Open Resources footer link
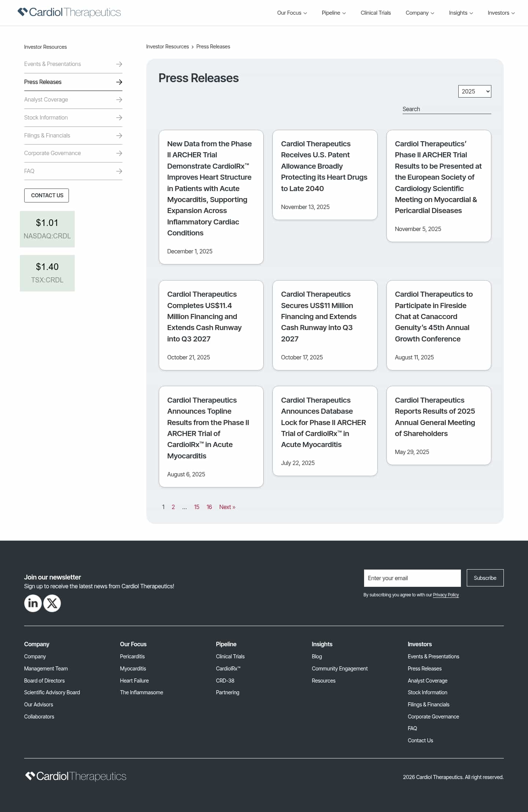The image size is (528, 812). click(x=323, y=681)
